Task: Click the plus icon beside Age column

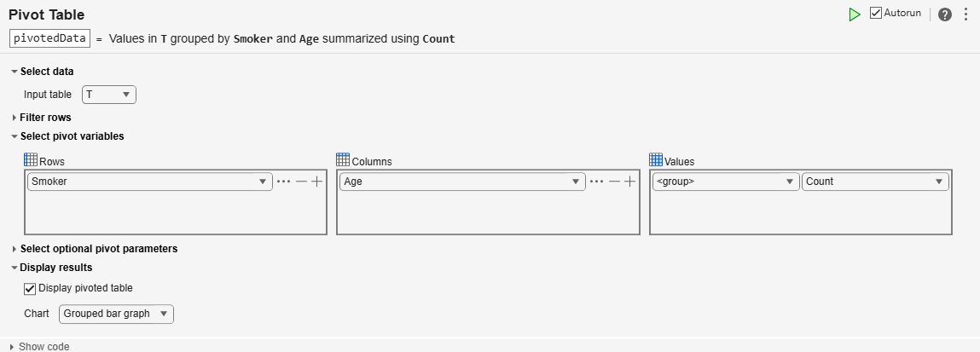Action: pyautogui.click(x=629, y=182)
